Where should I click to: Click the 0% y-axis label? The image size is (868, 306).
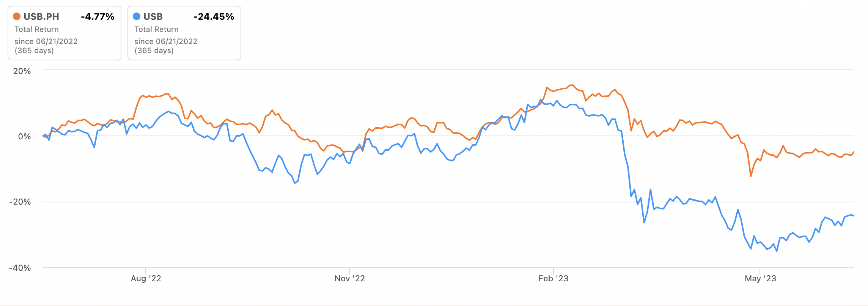point(24,136)
